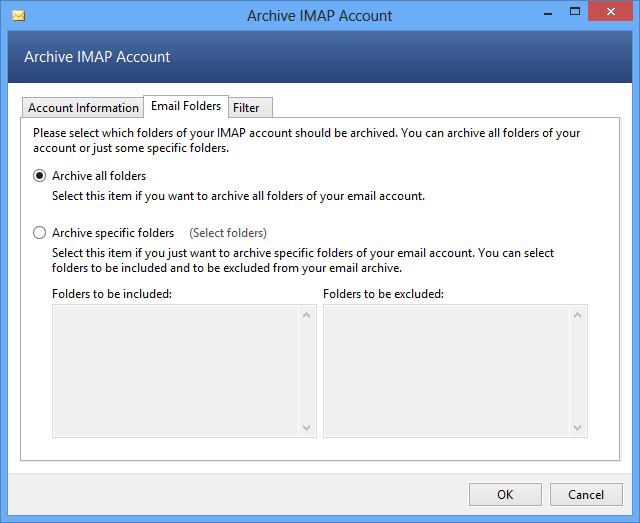The width and height of the screenshot is (640, 523).
Task: Click the envelope icon in the title bar
Action: pyautogui.click(x=18, y=16)
